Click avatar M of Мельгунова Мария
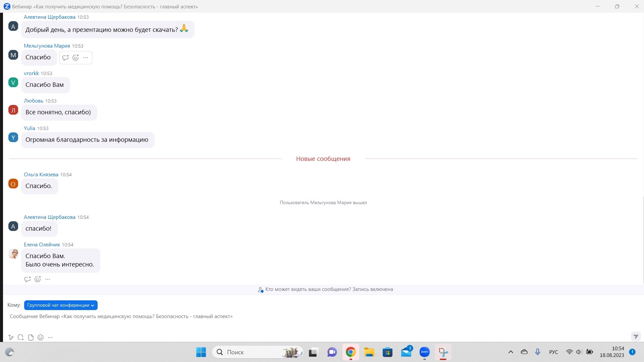This screenshot has width=644, height=362. [x=13, y=55]
